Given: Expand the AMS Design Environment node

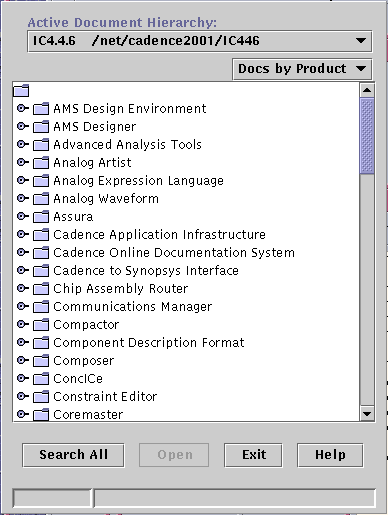Looking at the screenshot, I should (x=23, y=108).
